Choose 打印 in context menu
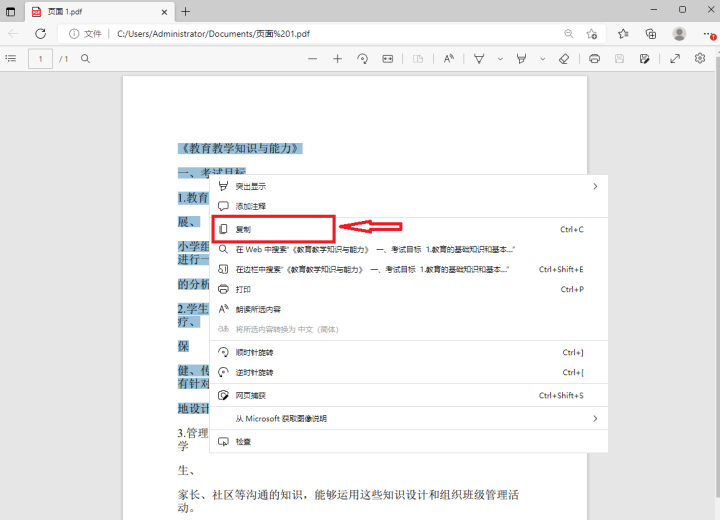720x520 pixels. coord(409,289)
